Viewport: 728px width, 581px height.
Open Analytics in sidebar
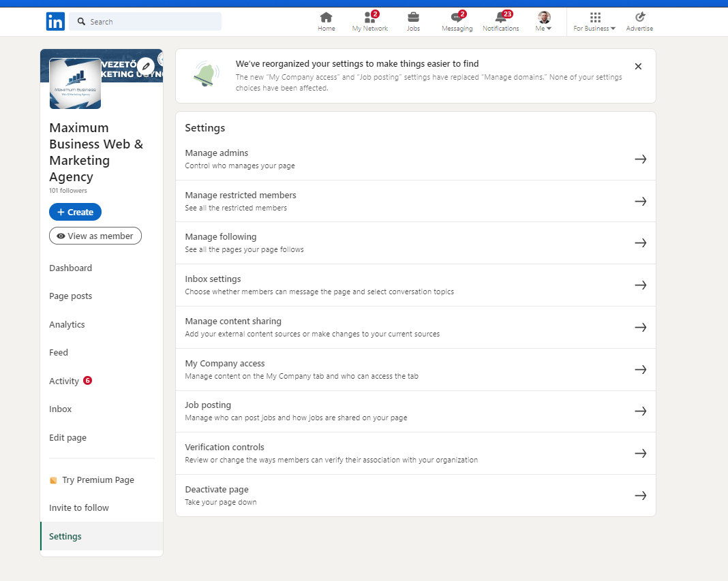point(67,324)
